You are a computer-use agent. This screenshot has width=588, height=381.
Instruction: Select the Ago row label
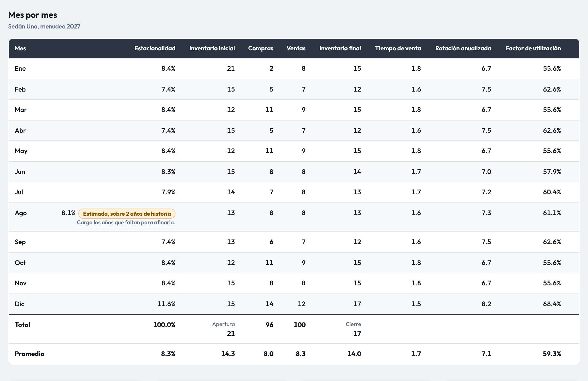[x=21, y=213]
